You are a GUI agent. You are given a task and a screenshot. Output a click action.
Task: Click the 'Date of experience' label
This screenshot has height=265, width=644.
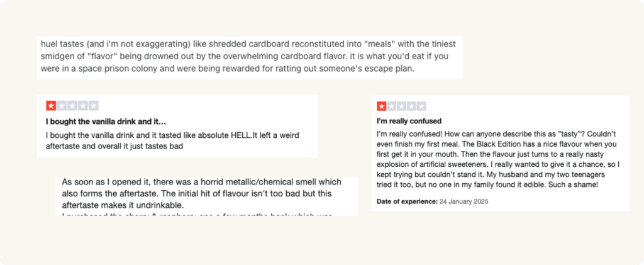(408, 201)
